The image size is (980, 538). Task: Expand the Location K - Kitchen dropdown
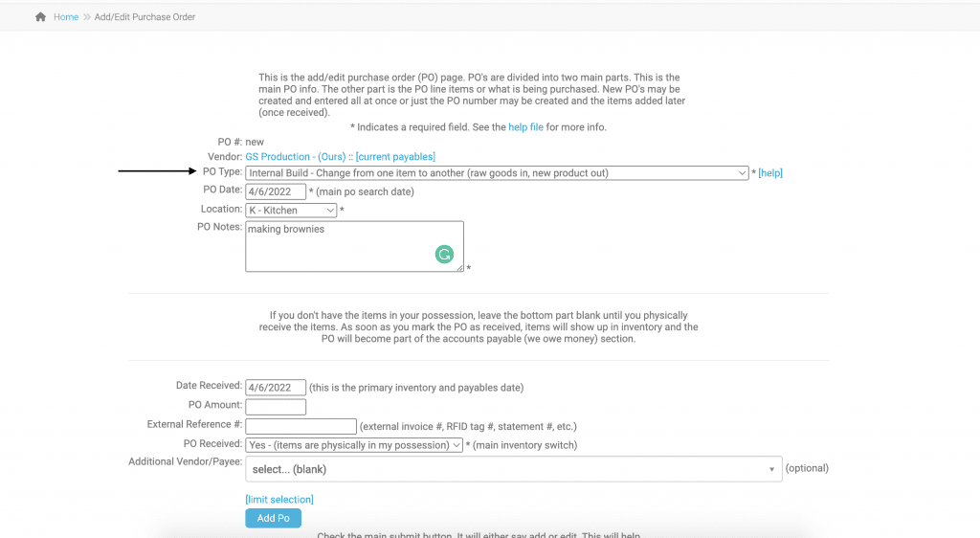(291, 211)
